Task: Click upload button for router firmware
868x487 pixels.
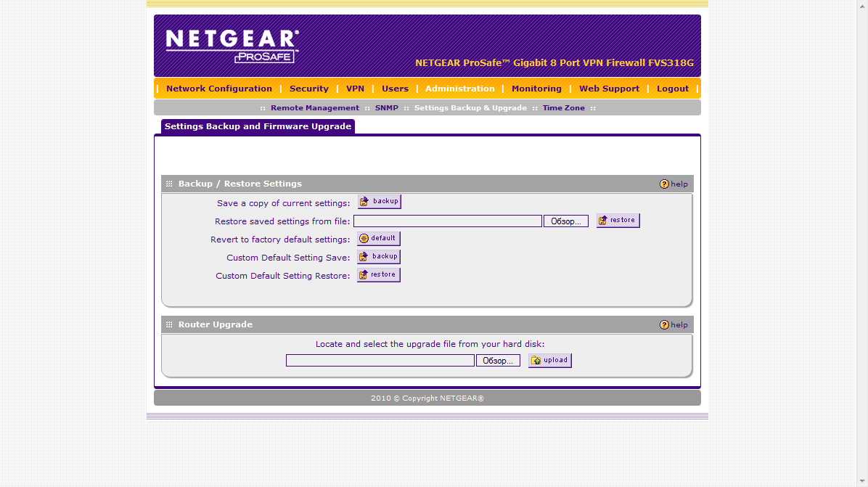Action: tap(549, 360)
